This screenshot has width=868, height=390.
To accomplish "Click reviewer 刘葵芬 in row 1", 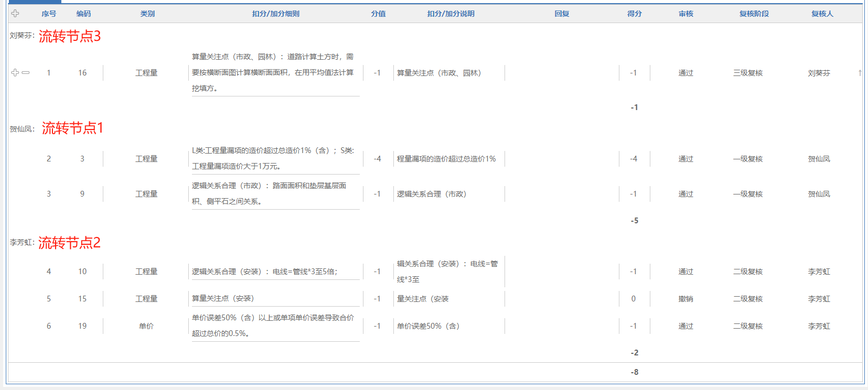I will (x=819, y=73).
